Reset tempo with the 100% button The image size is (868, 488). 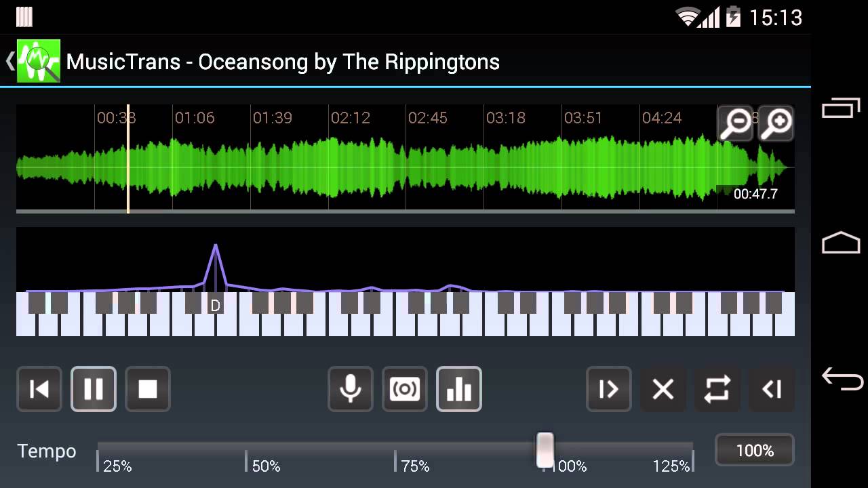coord(755,450)
